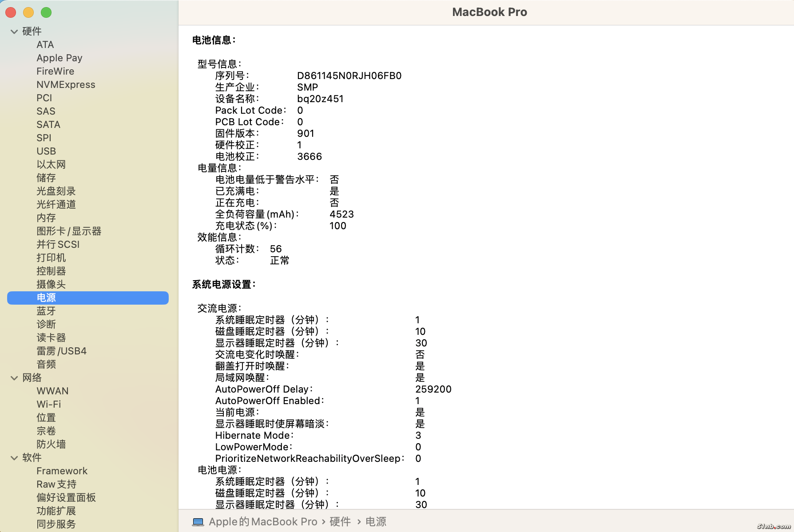794x532 pixels.
Task: Choose 图形卡/显示器 in the sidebar
Action: (69, 231)
